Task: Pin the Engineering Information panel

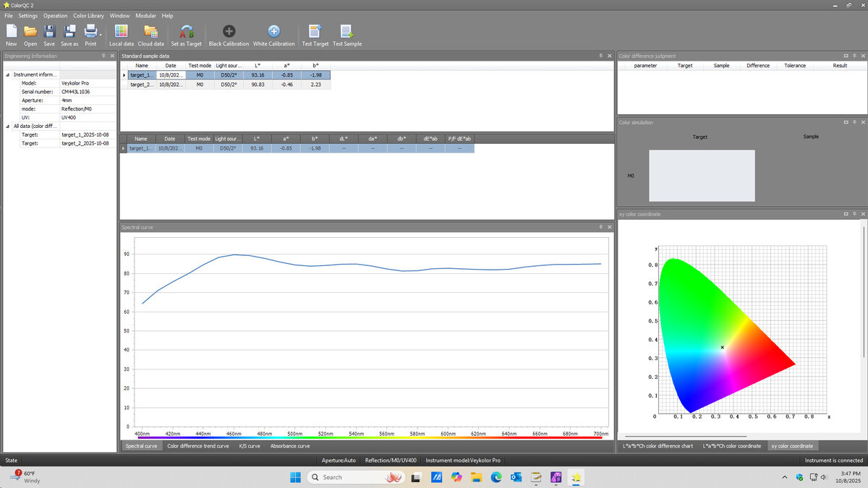Action: [x=104, y=56]
